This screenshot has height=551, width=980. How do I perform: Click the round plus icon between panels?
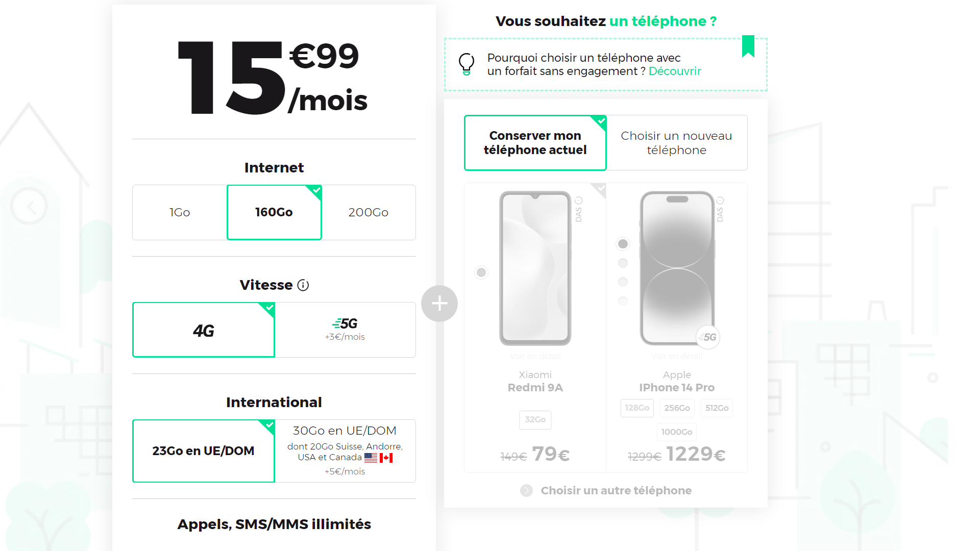click(x=439, y=304)
